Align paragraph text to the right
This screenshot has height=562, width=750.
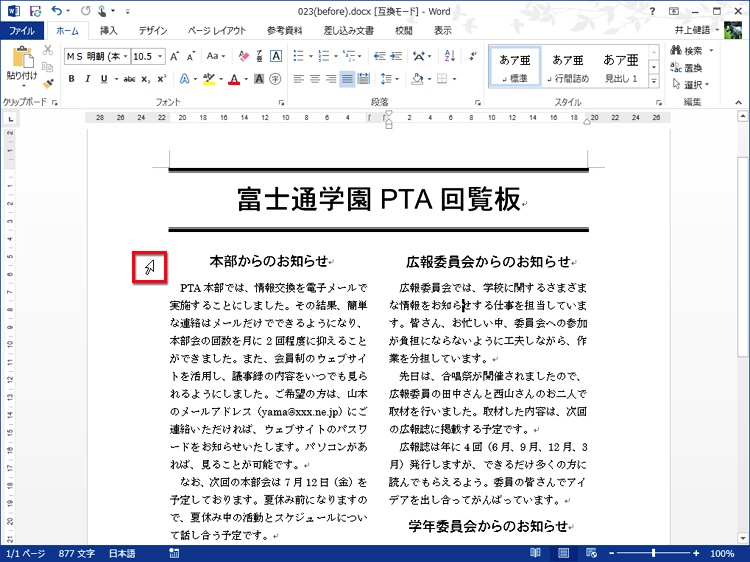[x=331, y=79]
